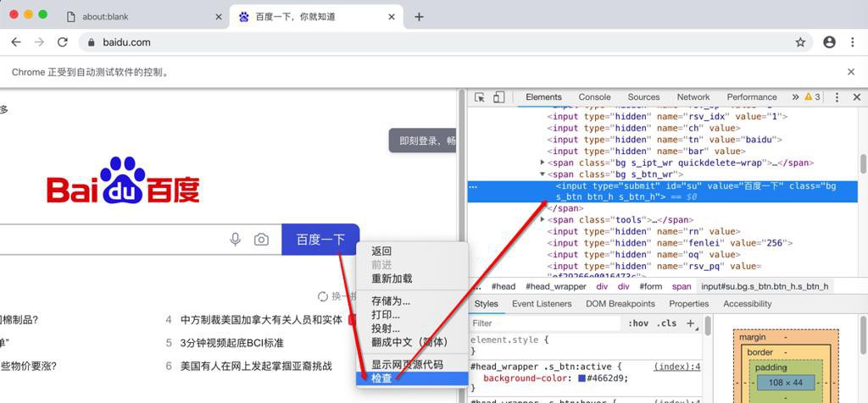
Task: Click the image search camera icon
Action: (x=261, y=240)
